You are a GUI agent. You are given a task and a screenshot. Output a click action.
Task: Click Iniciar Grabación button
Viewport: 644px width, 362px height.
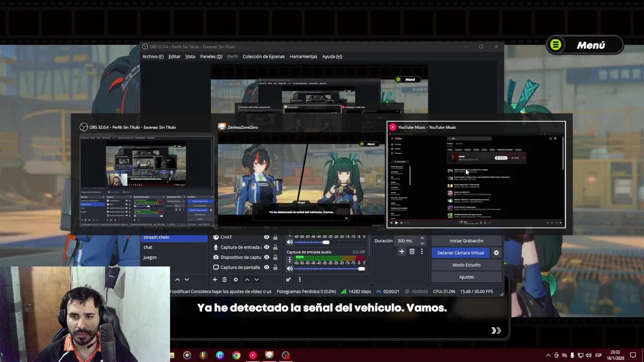point(466,241)
